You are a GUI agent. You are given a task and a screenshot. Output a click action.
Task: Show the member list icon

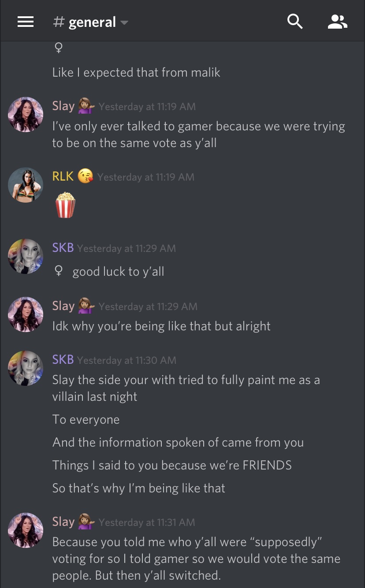338,22
